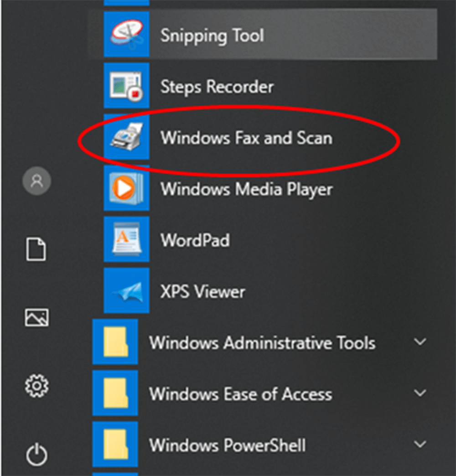Click the Snipping Tool scissors icon
The image size is (456, 476).
pos(126,35)
